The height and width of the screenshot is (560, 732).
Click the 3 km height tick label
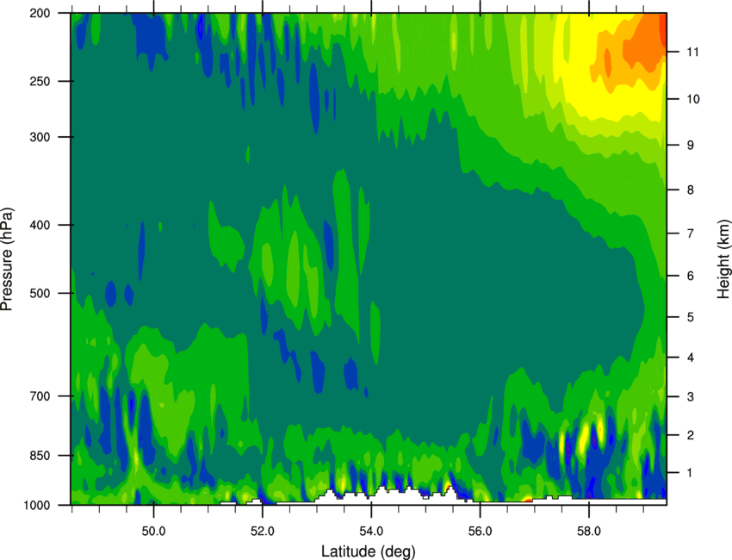pos(691,397)
